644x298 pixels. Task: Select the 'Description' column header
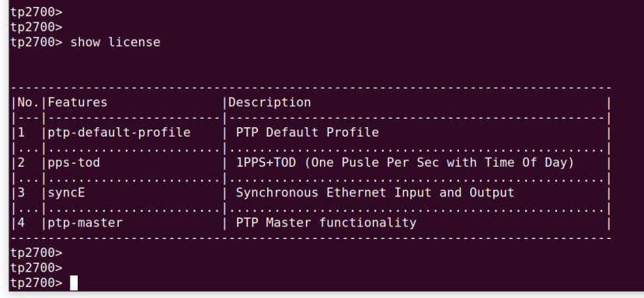pos(270,102)
